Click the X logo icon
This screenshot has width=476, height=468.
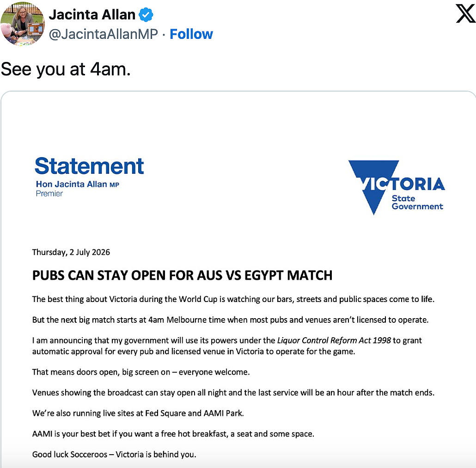[x=466, y=13]
